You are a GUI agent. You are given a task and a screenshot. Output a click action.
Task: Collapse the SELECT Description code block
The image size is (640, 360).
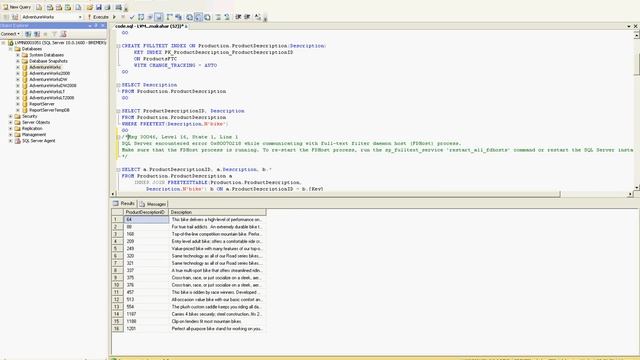(118, 85)
